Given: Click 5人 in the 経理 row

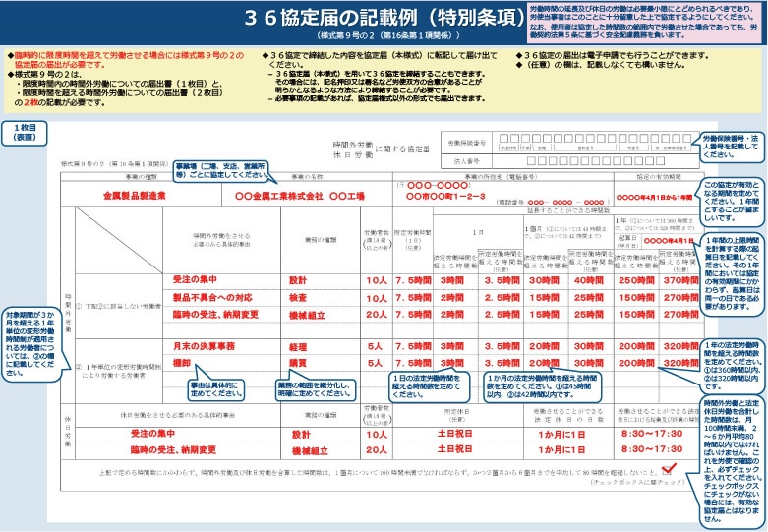Looking at the screenshot, I should click(x=375, y=346).
